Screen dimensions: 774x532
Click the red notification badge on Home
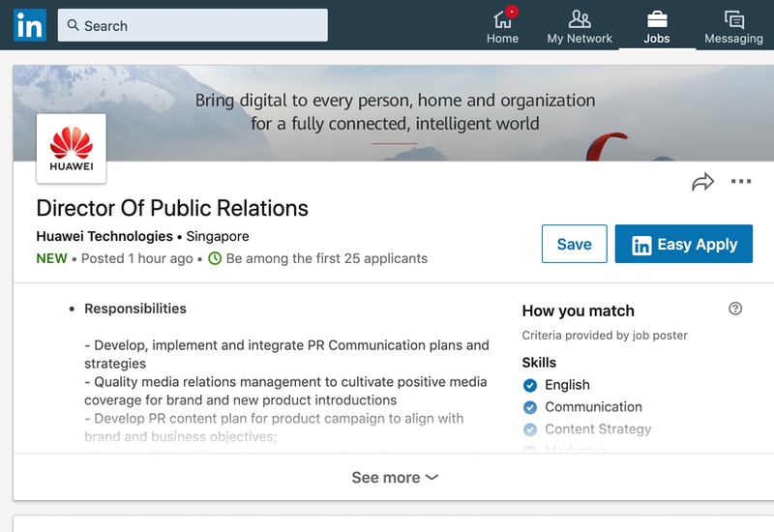[x=512, y=11]
